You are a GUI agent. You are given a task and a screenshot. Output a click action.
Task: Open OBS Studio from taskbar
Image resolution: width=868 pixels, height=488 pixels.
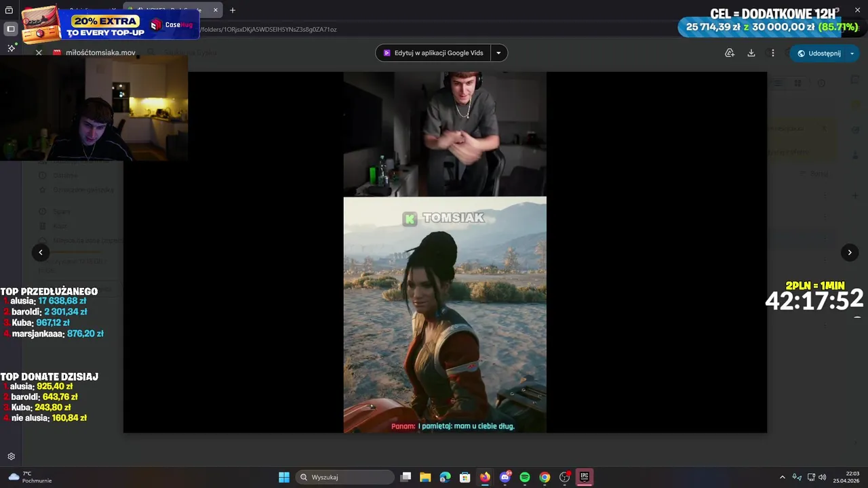(x=564, y=477)
